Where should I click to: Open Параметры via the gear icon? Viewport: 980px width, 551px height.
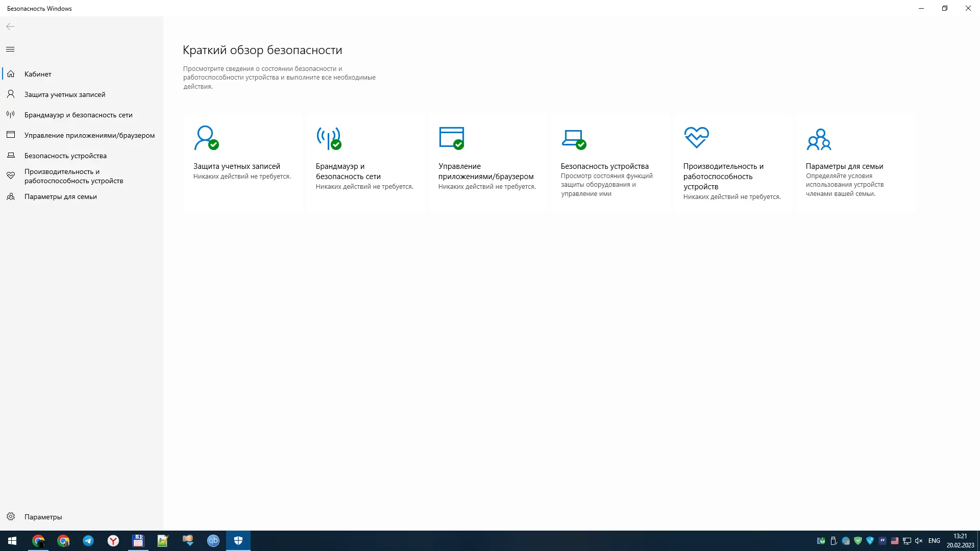coord(11,516)
